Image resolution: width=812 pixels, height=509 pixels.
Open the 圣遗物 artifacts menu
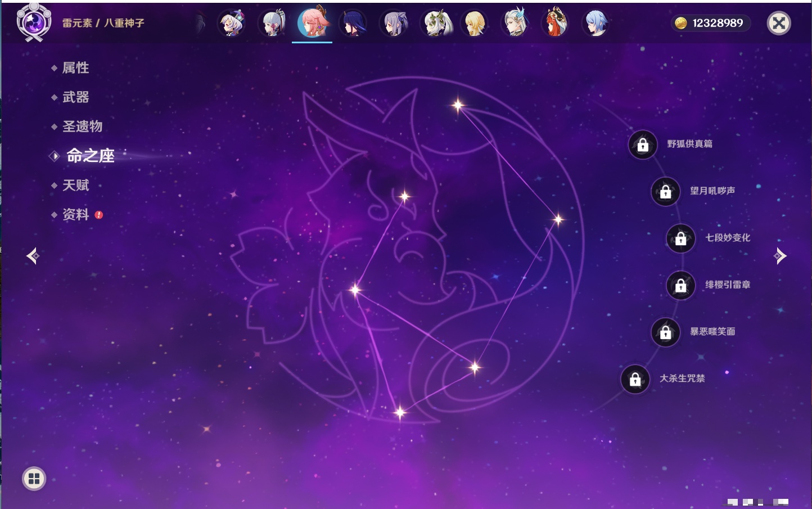point(82,127)
